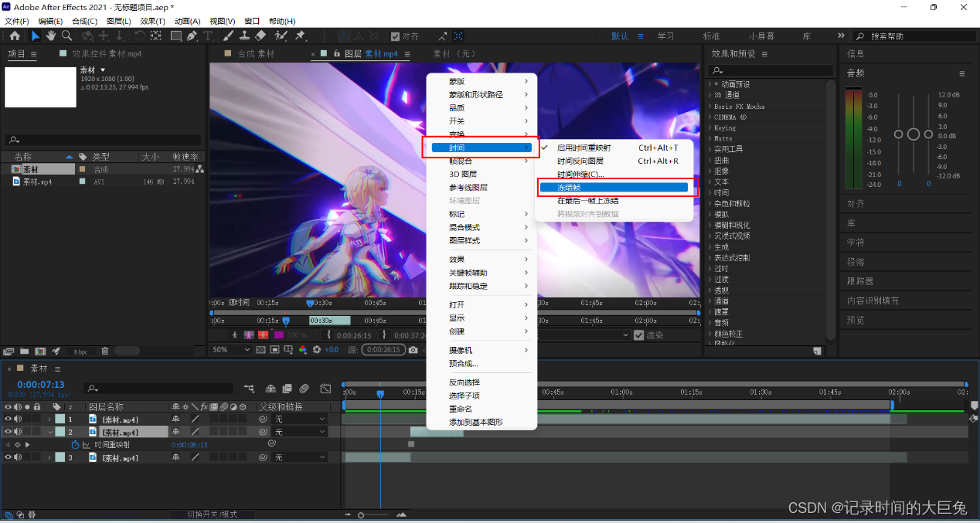Screen dimensions: 980x523
Task: Expand the 动画预设 effects category
Action: [x=709, y=84]
